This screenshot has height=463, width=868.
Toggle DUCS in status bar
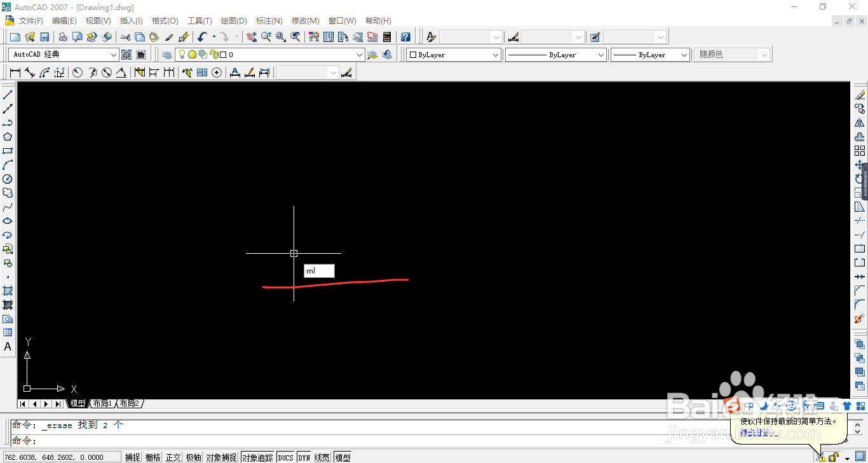(x=286, y=457)
